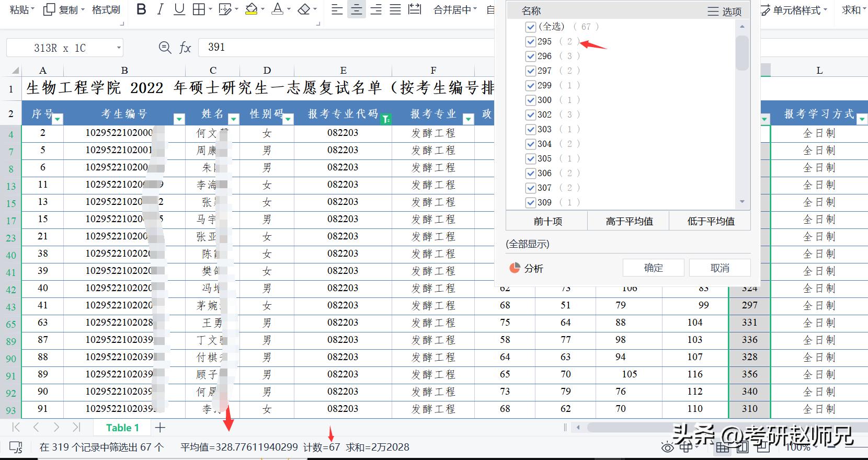
Task: Toggle bold formatting
Action: [x=141, y=9]
